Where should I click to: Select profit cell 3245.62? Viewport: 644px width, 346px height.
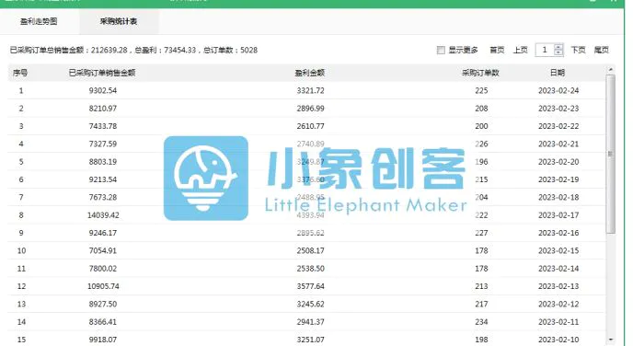311,304
